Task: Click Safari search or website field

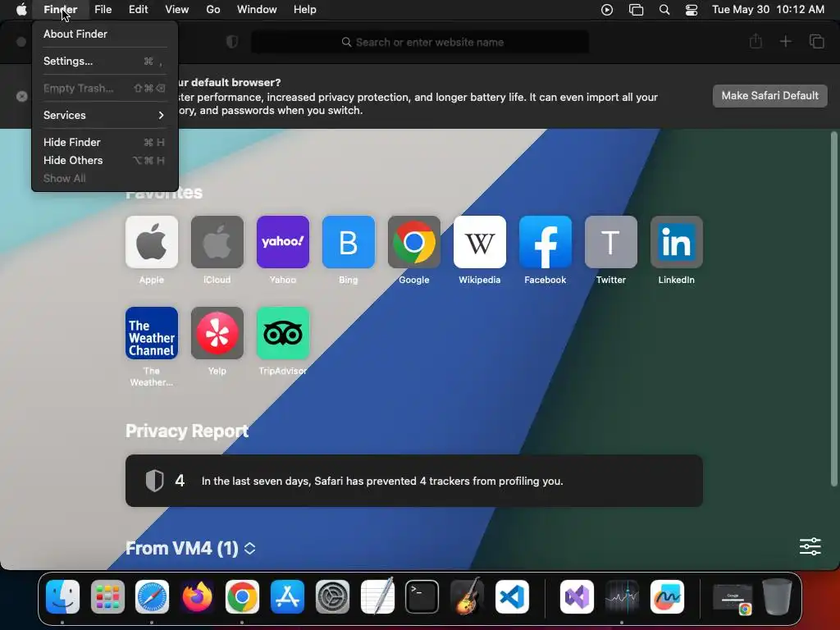Action: 420,42
